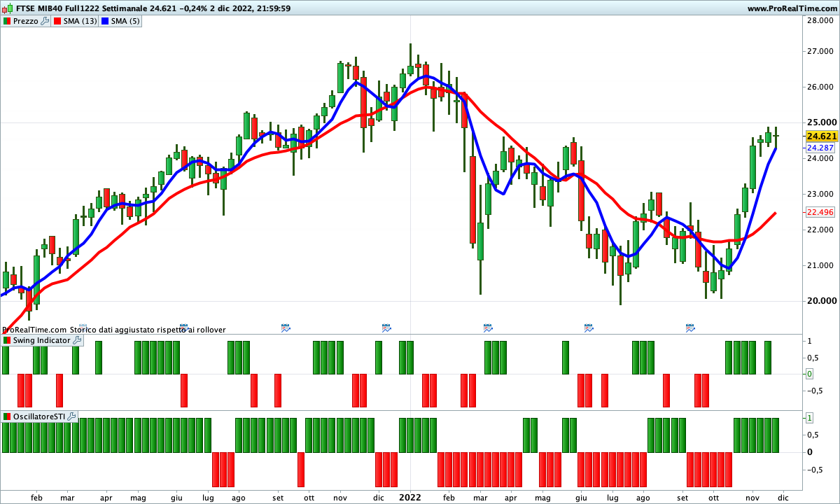
Task: Click the 28.000 price axis label
Action: [820, 20]
